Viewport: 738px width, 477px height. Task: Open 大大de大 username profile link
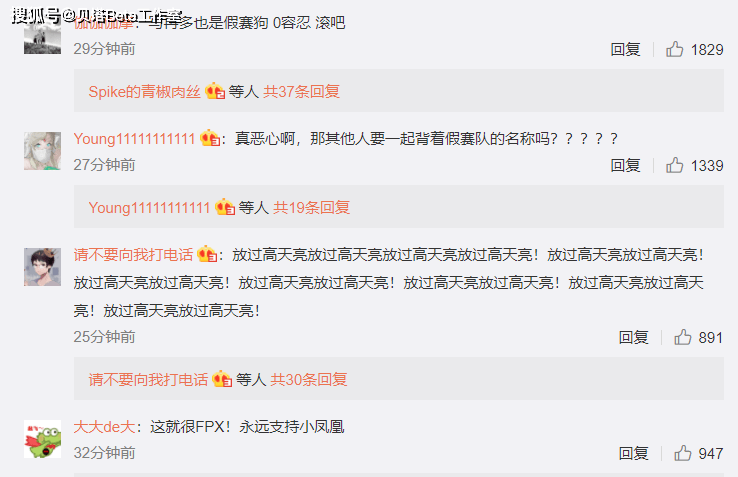(104, 427)
